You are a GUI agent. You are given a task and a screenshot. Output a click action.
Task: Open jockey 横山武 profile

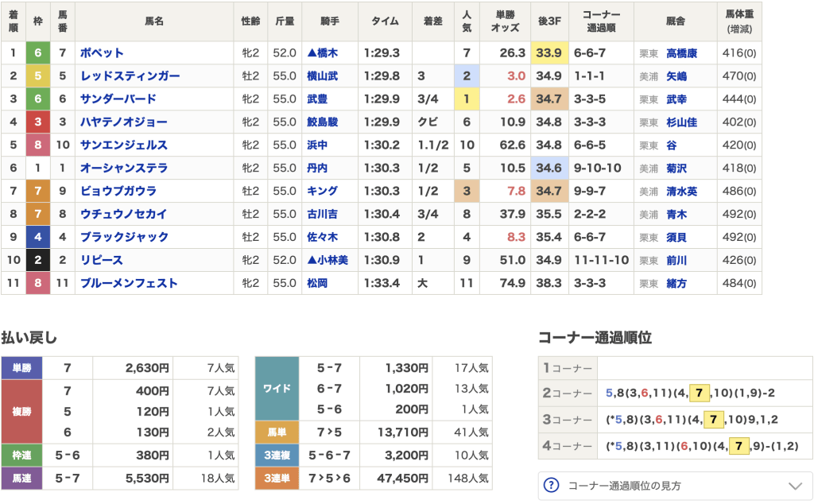tap(323, 76)
